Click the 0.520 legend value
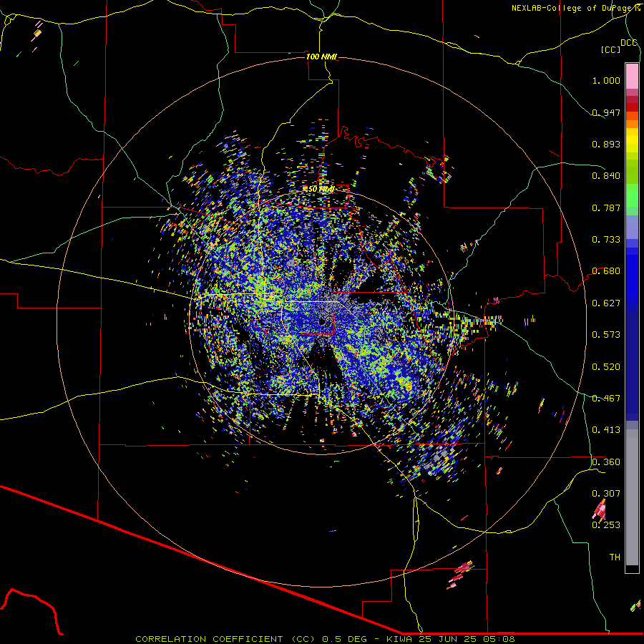This screenshot has height=644, width=644. click(606, 367)
